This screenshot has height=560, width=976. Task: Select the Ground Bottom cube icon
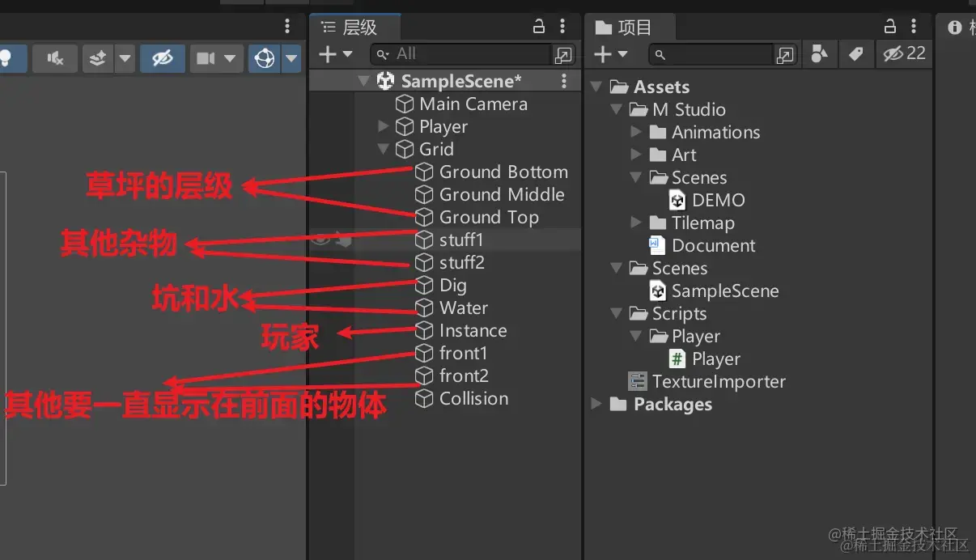pos(424,172)
